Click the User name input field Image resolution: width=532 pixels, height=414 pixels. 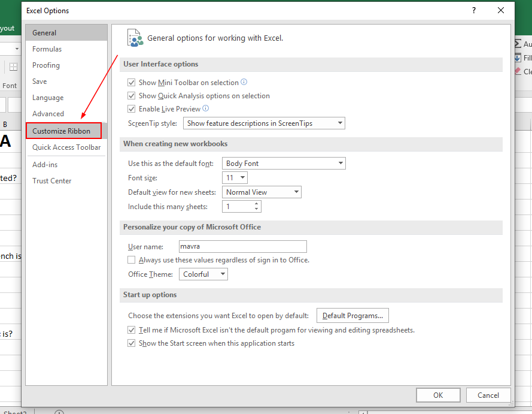242,246
